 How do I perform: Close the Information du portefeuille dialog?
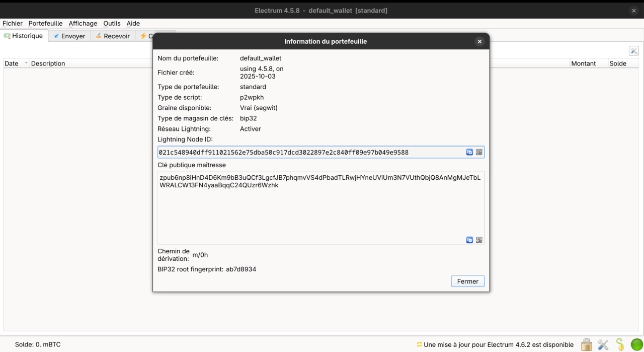479,41
